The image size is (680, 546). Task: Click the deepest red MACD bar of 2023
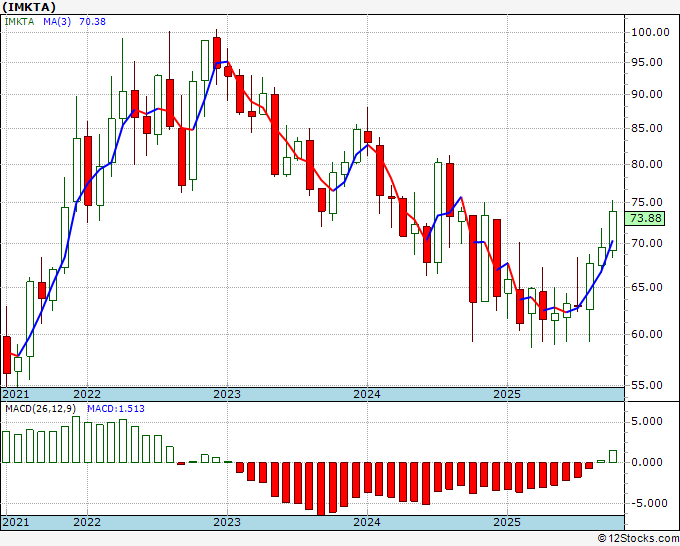tap(321, 489)
